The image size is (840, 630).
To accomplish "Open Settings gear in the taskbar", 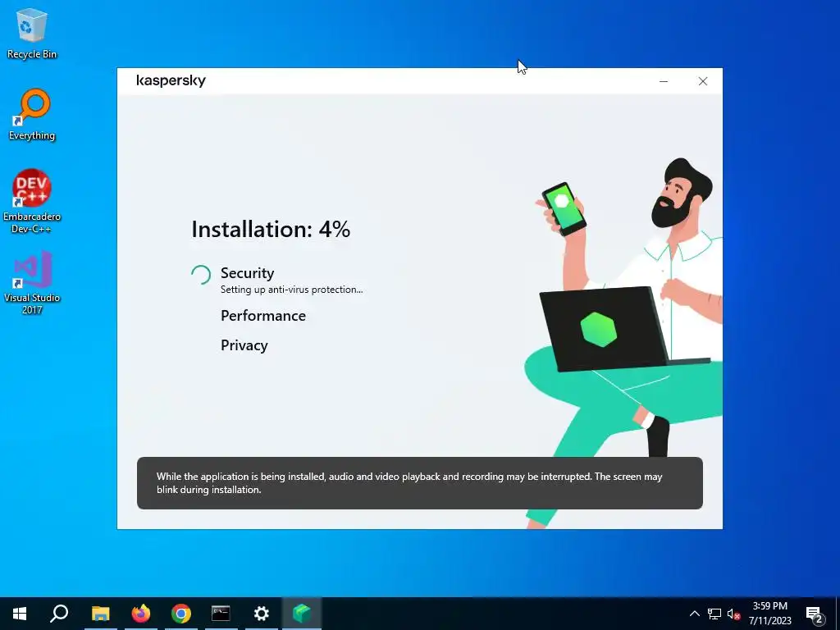I will pyautogui.click(x=262, y=614).
